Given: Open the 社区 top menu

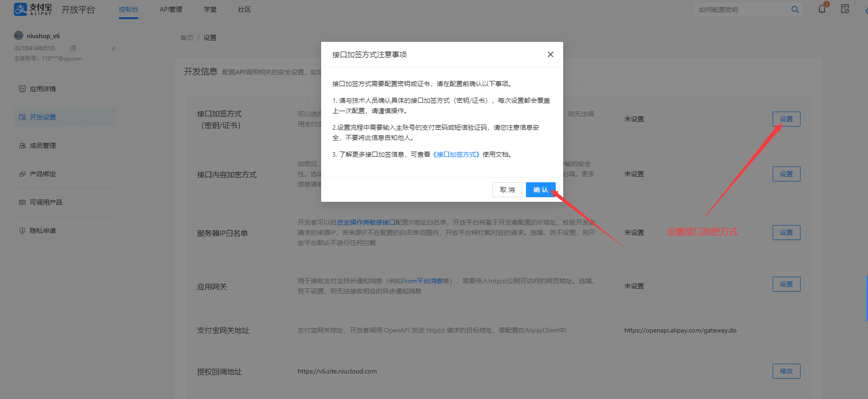Looking at the screenshot, I should (x=244, y=9).
